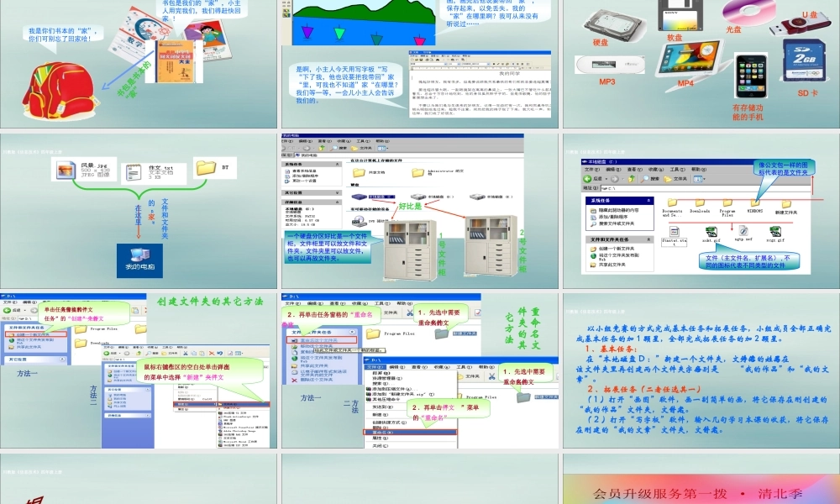
Task: Select the 本地磁盘 (E:) drive icon
Action: click(477, 197)
